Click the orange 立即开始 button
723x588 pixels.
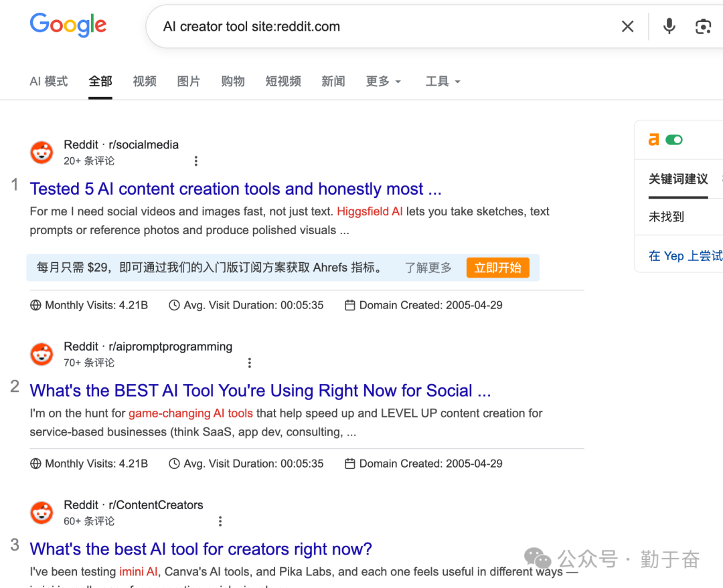point(497,268)
